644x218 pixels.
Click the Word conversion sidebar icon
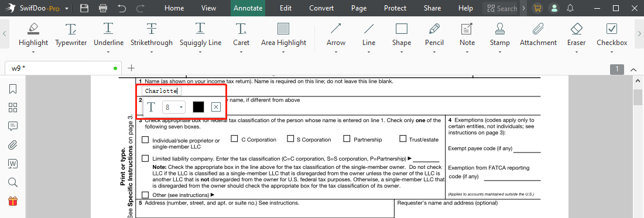point(13,164)
